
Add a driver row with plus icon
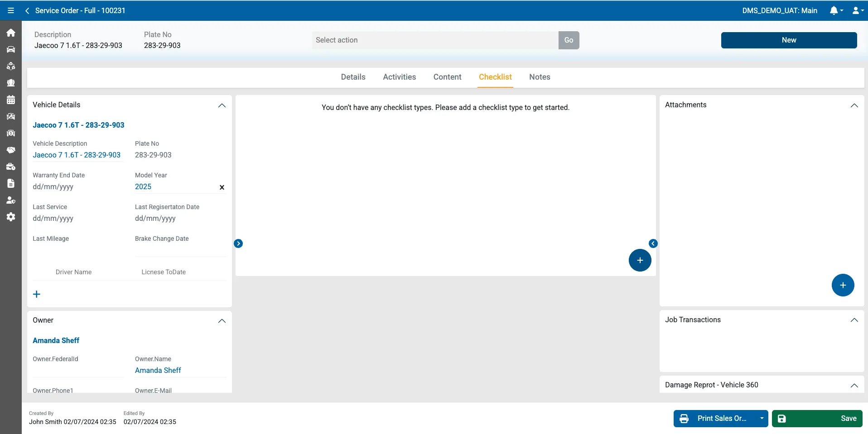[x=37, y=294]
